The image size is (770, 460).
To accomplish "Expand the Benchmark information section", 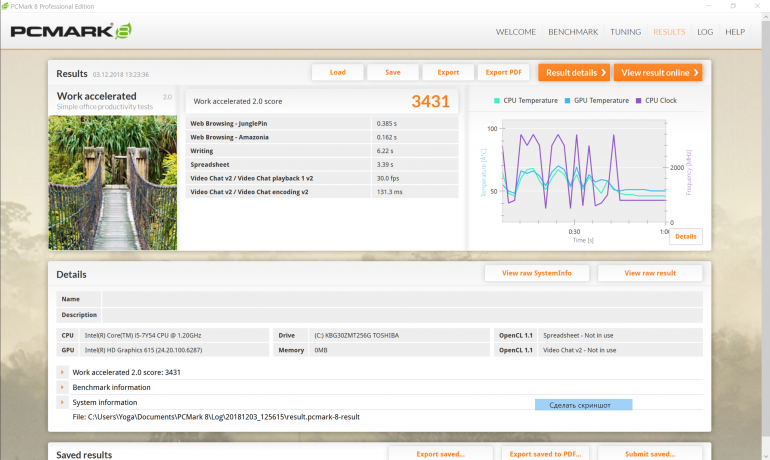I will pos(62,387).
